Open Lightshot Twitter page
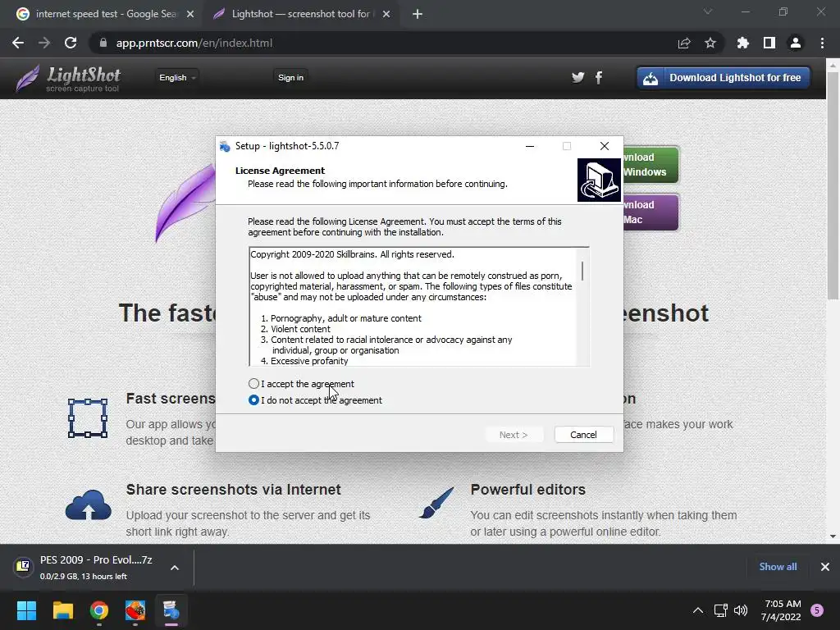The height and width of the screenshot is (630, 840). pyautogui.click(x=578, y=78)
